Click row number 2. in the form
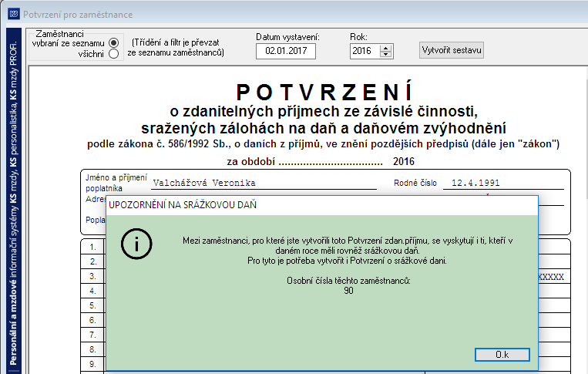The height and width of the screenshot is (374, 588). point(93,261)
